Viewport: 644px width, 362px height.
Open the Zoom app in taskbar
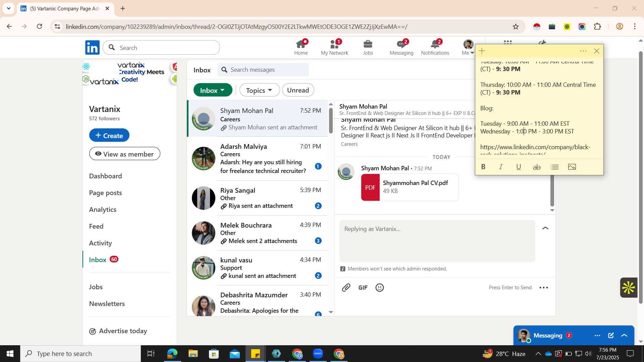tap(318, 354)
